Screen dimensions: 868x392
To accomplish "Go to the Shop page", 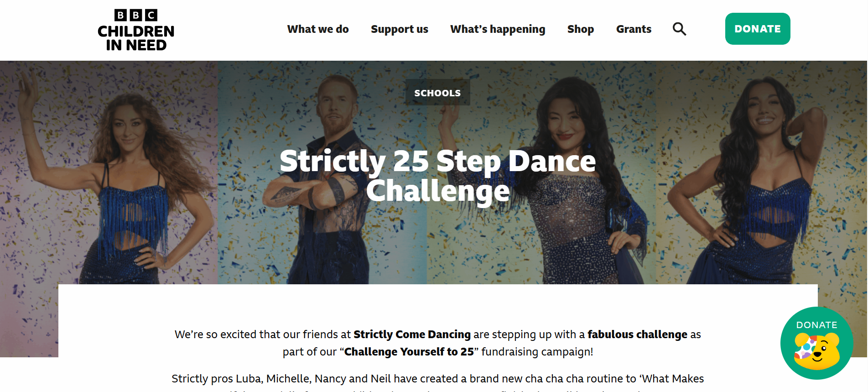I will (x=580, y=29).
